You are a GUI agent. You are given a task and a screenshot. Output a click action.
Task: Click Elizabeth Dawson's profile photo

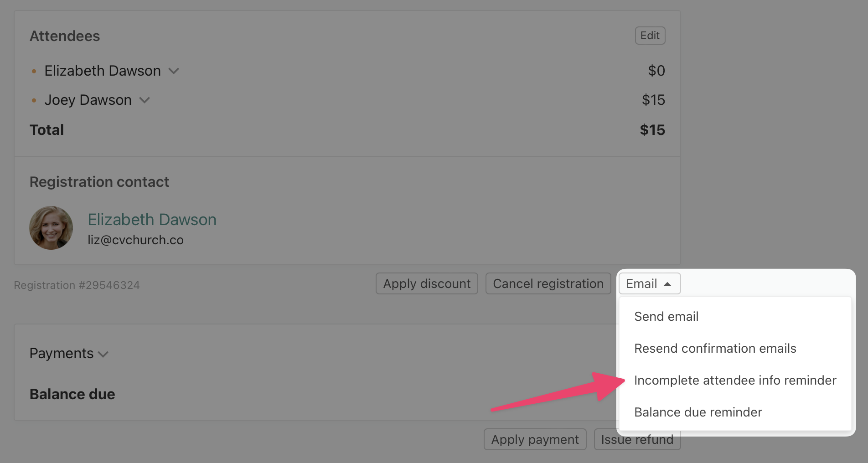coord(51,228)
